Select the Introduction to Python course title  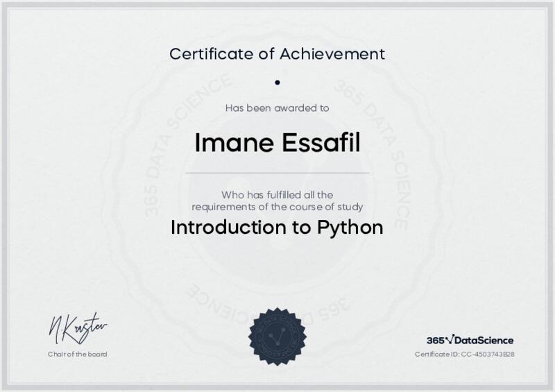pos(277,228)
